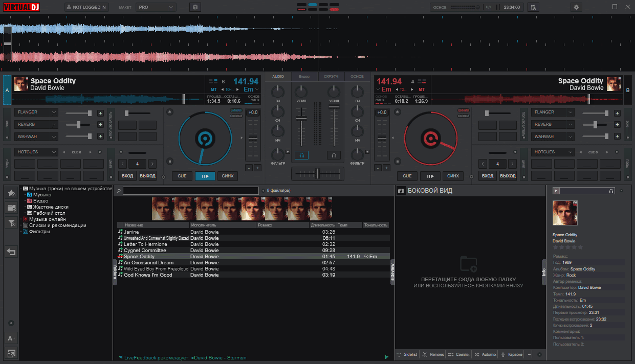Switch to the AUDIO mixer tab

[x=278, y=77]
